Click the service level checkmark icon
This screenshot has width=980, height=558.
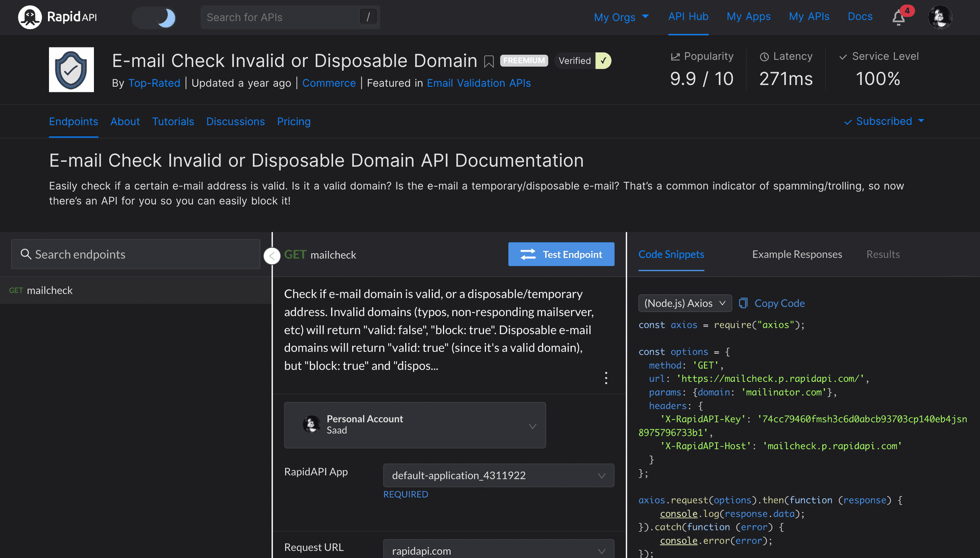click(842, 57)
